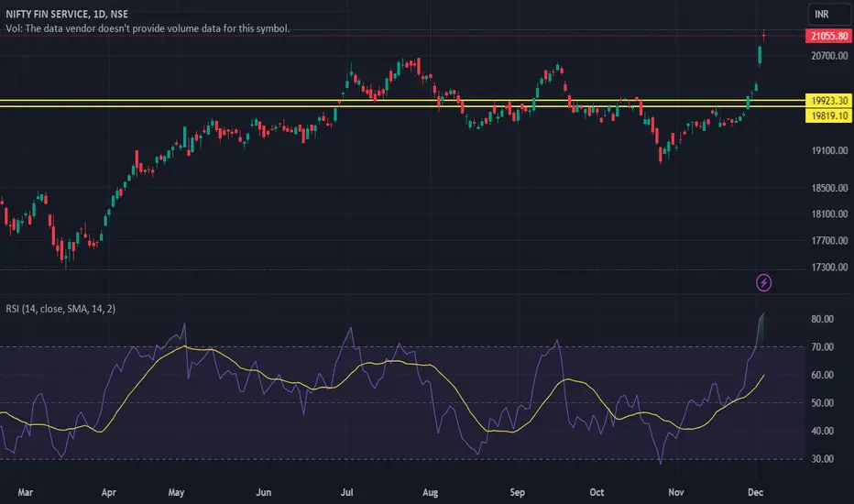
Task: Click the RSI 60.00 scale label
Action: [823, 375]
